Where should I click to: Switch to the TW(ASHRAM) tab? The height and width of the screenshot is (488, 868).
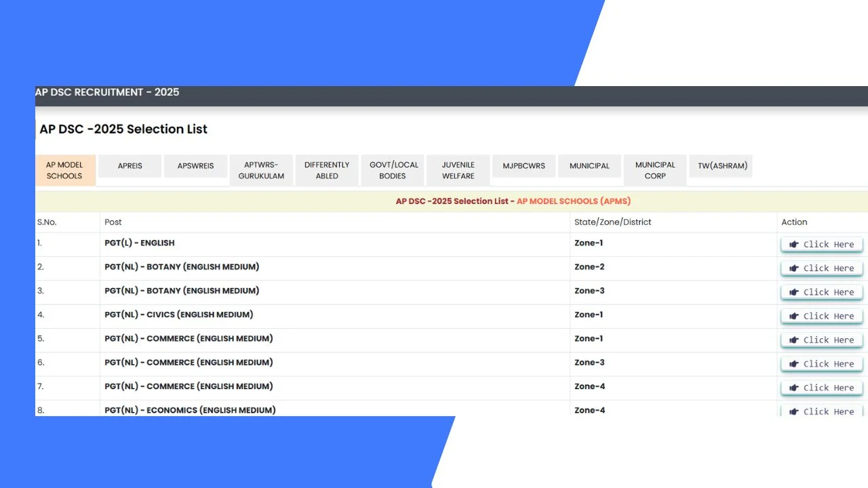[x=722, y=166]
